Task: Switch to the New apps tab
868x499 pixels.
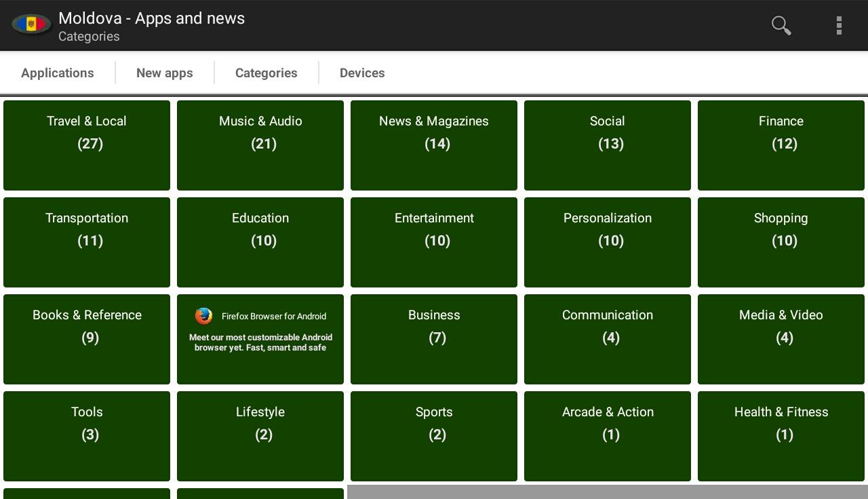Action: click(x=165, y=73)
